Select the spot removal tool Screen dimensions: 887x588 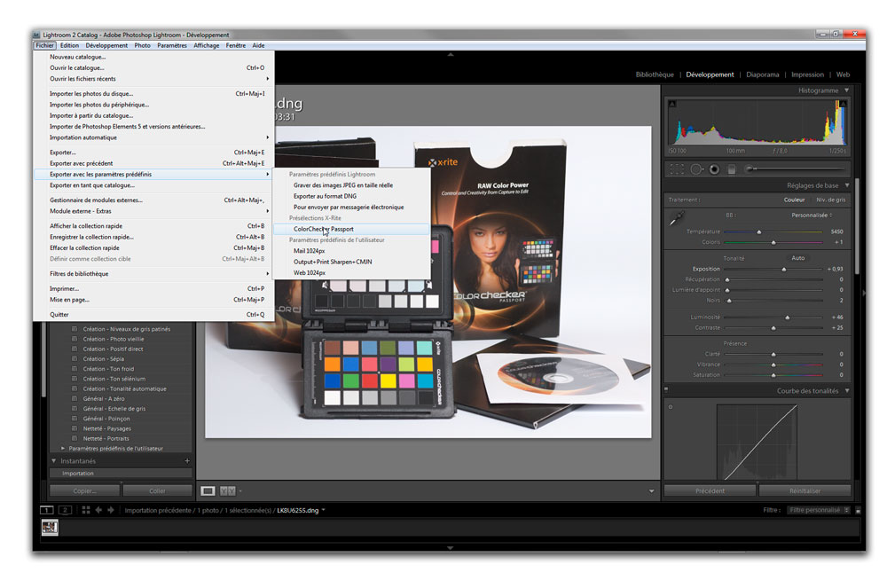pyautogui.click(x=696, y=169)
